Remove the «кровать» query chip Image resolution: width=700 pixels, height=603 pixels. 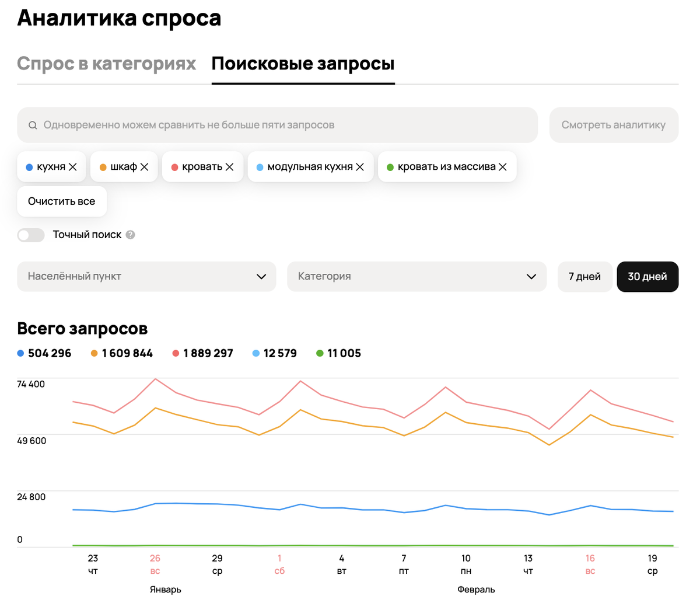(228, 166)
